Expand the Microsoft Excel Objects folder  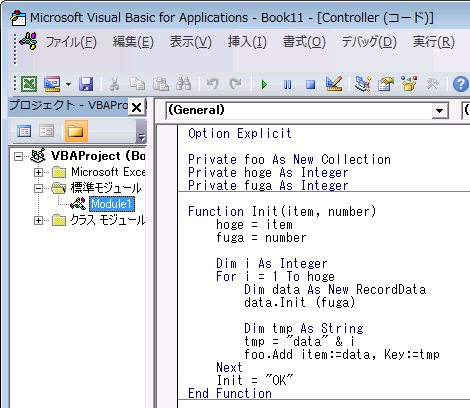click(x=38, y=172)
